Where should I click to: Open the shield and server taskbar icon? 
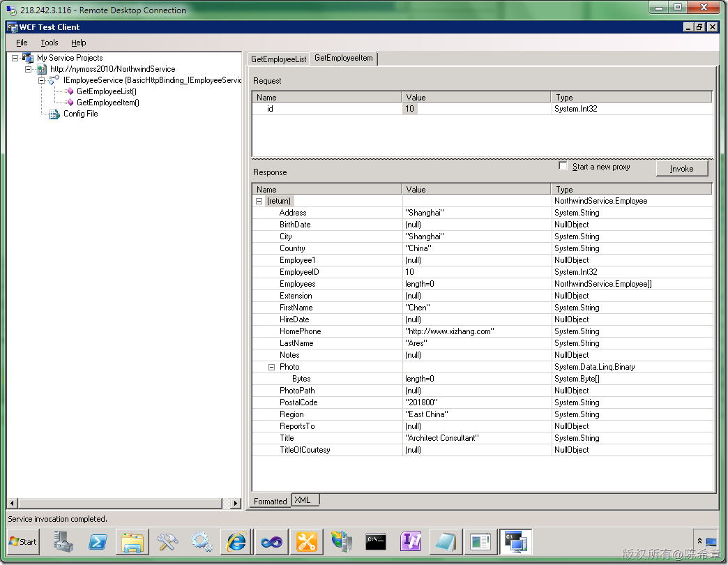pos(341,542)
